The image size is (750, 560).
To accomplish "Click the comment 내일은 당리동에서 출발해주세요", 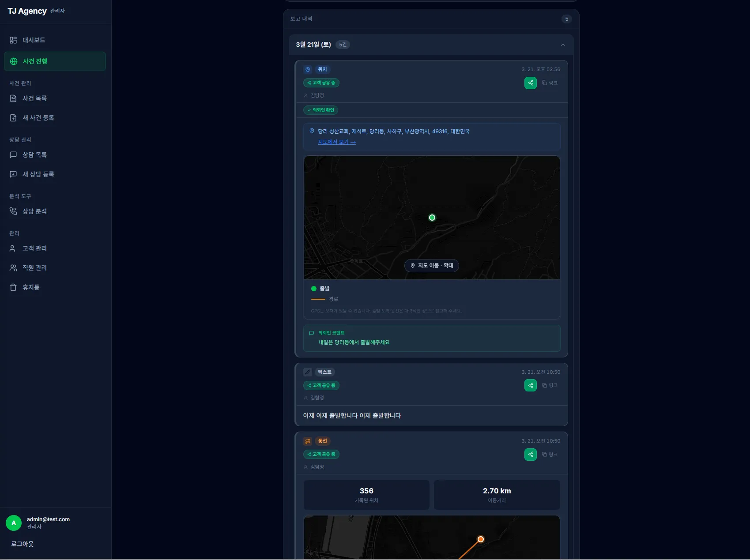I will point(354,342).
